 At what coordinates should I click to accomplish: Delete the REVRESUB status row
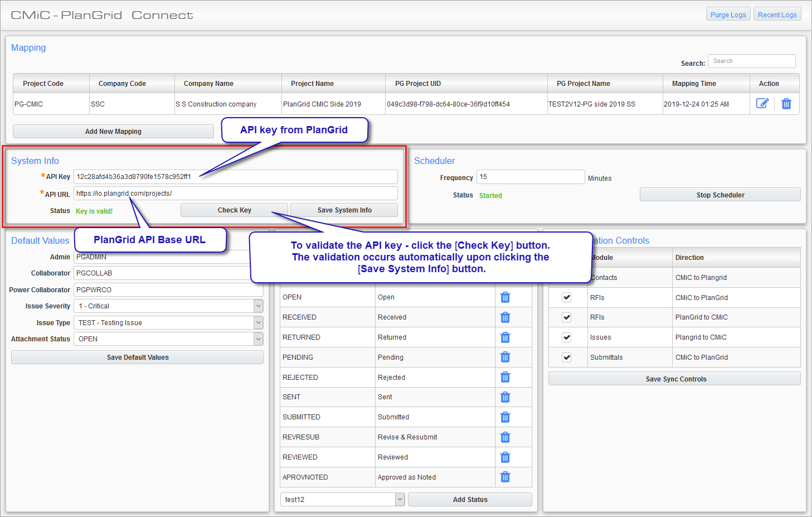505,437
